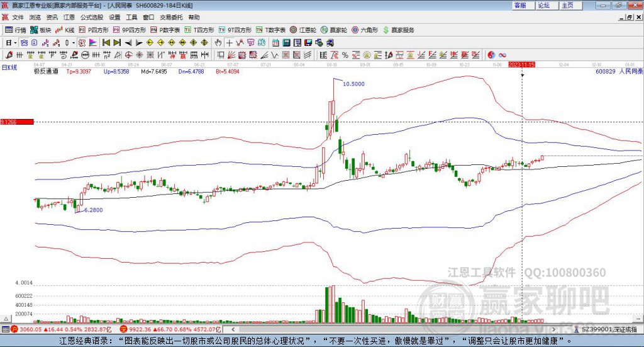
Task: Open the 江恩 menu
Action: tap(69, 17)
